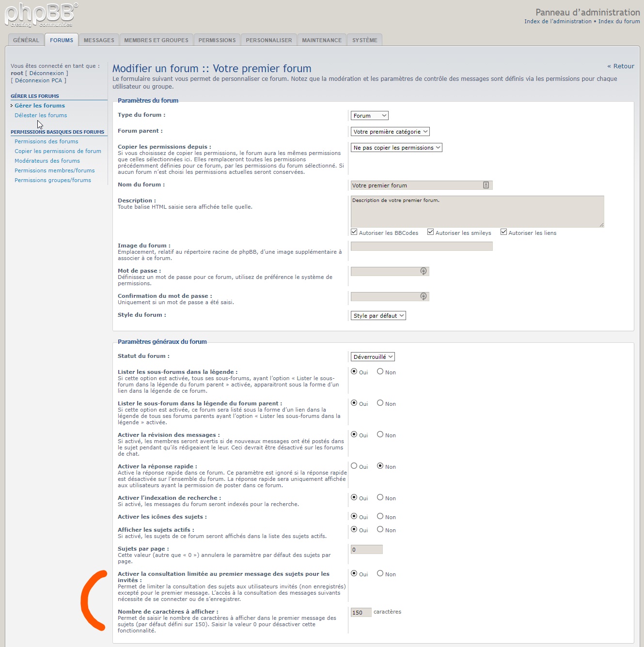Select Oui for Activer la réponse rapide
This screenshot has height=647, width=644.
[x=354, y=466]
